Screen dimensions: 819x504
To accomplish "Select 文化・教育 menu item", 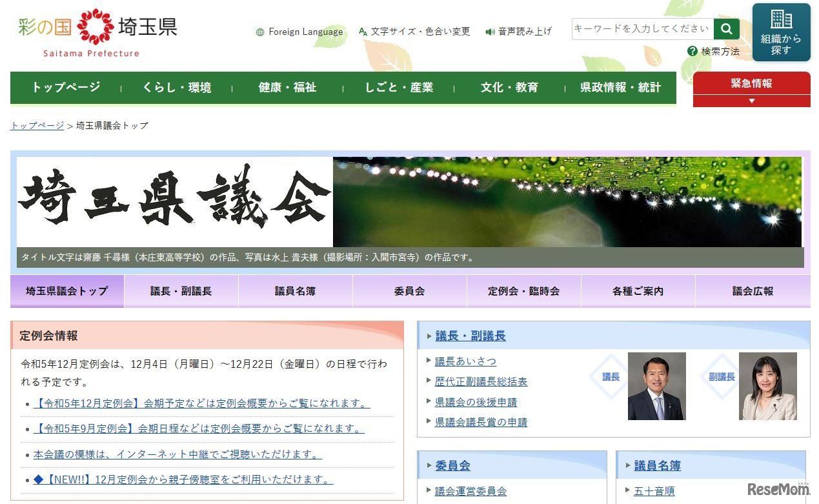I will (509, 87).
